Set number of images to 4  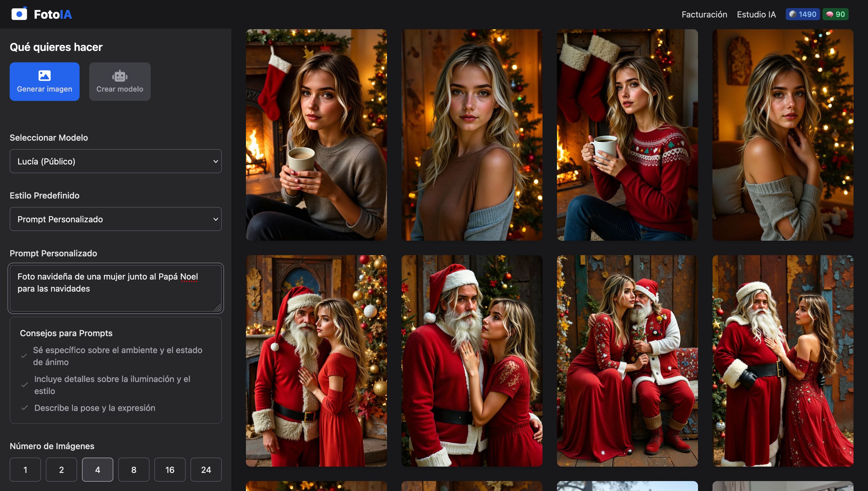click(97, 469)
